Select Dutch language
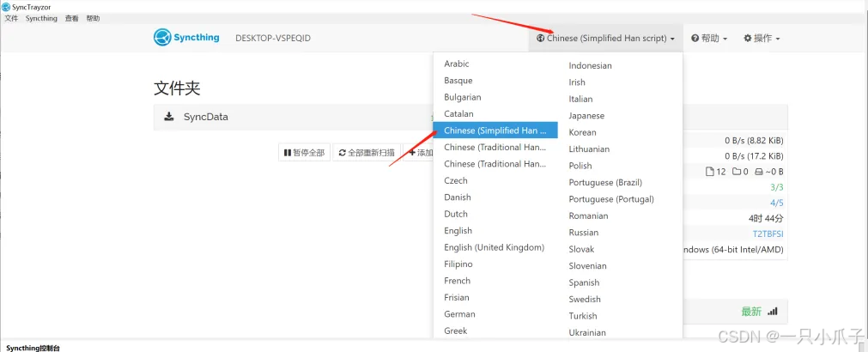The image size is (868, 352). tap(495, 214)
